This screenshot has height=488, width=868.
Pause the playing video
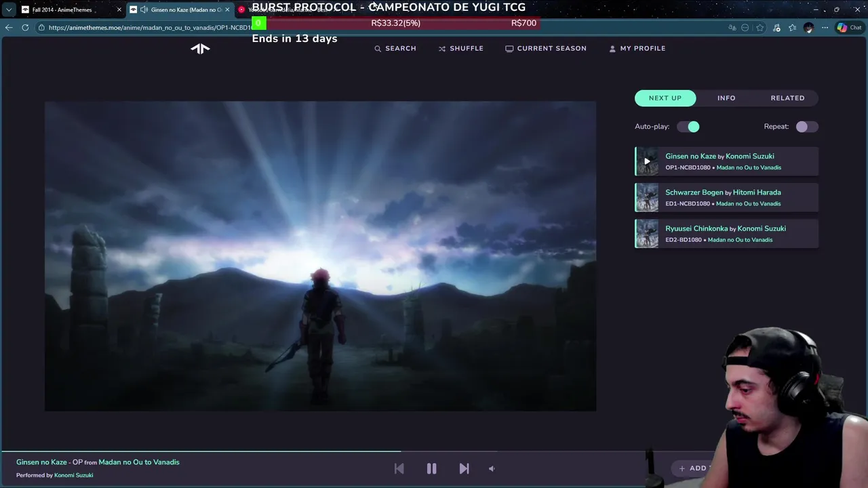click(431, 468)
